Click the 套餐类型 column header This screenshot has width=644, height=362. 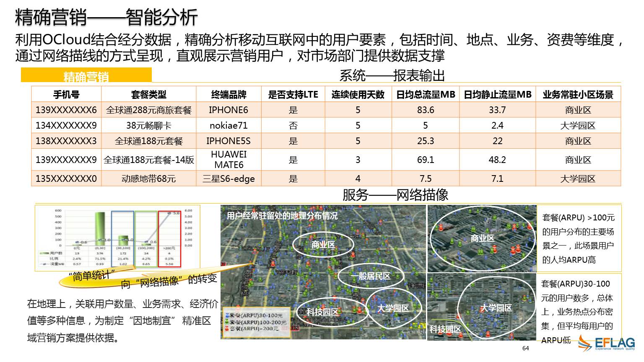point(149,95)
